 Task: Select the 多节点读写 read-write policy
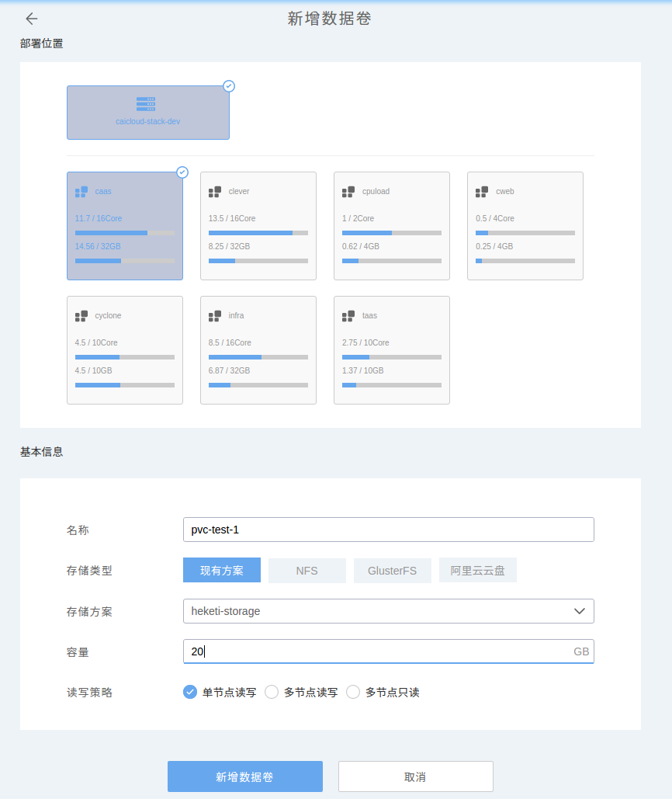point(272,692)
